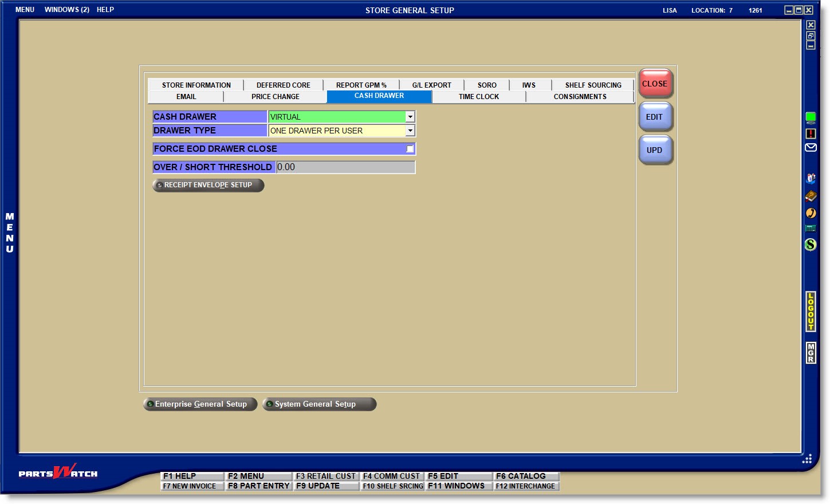Screen dimensions: 830x504
Task: Click the vertical MGR icon
Action: [811, 353]
